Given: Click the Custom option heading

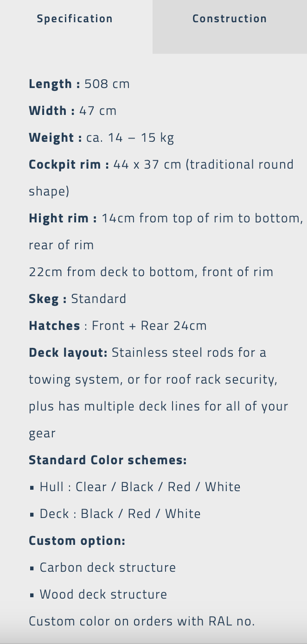Looking at the screenshot, I should pyautogui.click(x=77, y=541).
